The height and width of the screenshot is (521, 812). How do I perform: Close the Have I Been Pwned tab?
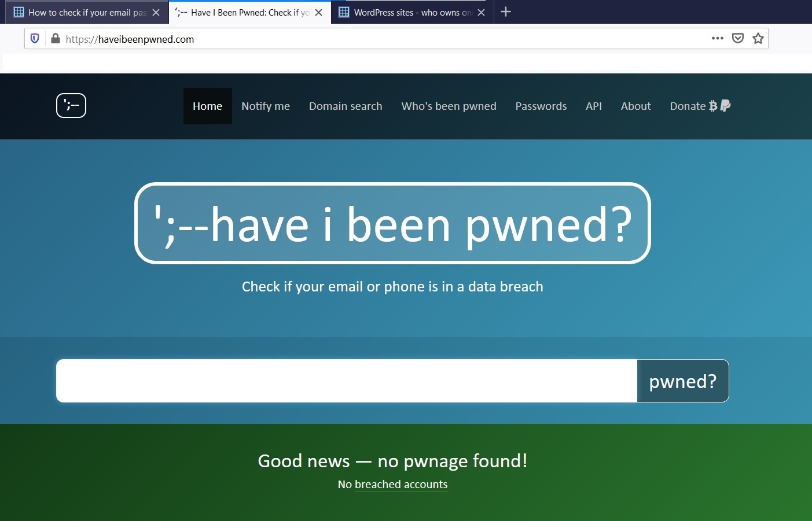point(318,12)
